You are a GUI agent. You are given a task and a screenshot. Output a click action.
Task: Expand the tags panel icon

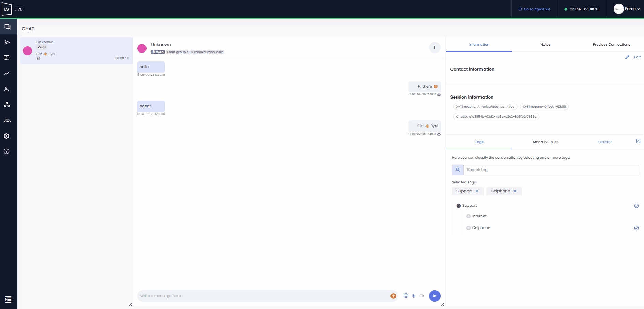click(x=638, y=141)
